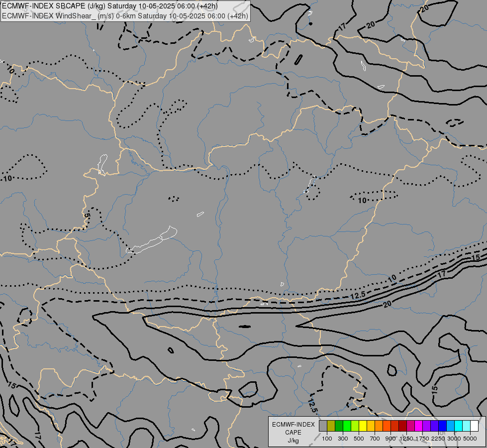The image size is (487, 448).
Task: Click the white outline of Lake Balaton
Action: 151,240
